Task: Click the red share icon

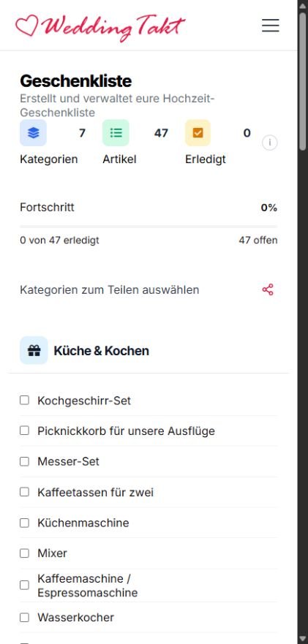Action: (x=268, y=289)
